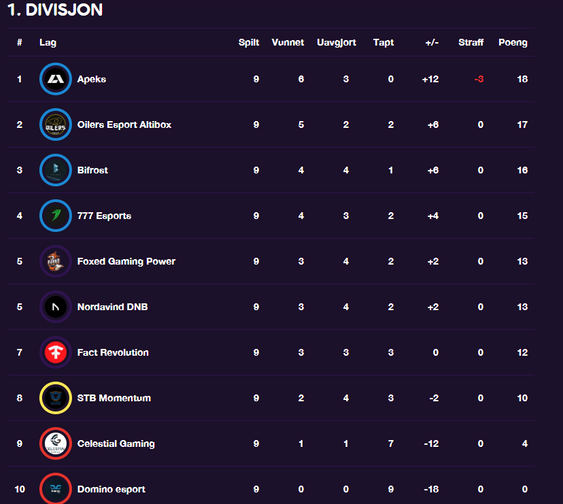The height and width of the screenshot is (504, 563).
Task: Open the STB Momentum yellow-ringed logo
Action: 56,398
